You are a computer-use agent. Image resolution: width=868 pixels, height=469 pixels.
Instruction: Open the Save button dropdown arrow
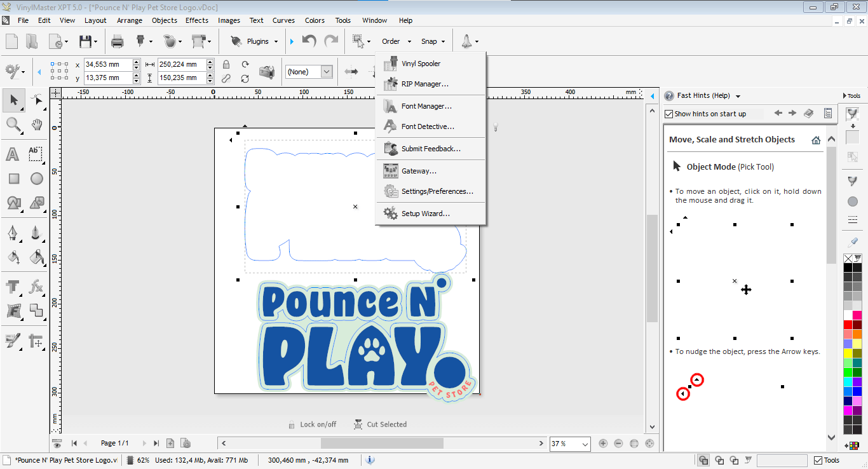96,42
